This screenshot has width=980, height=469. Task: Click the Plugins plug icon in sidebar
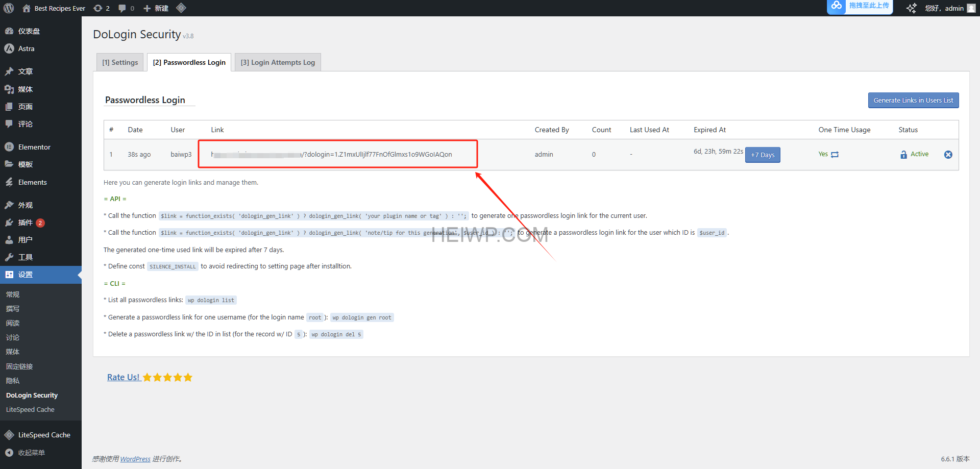pos(9,223)
